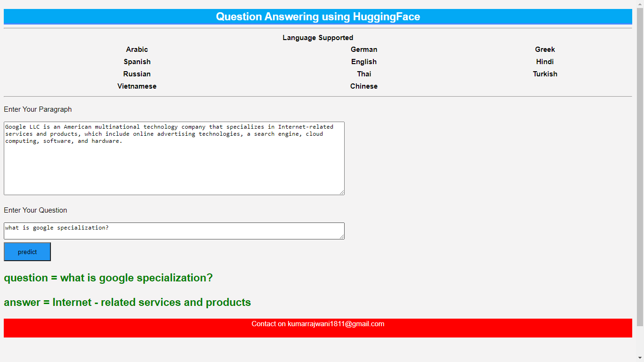Click the green question result text
644x362 pixels.
coord(108,278)
